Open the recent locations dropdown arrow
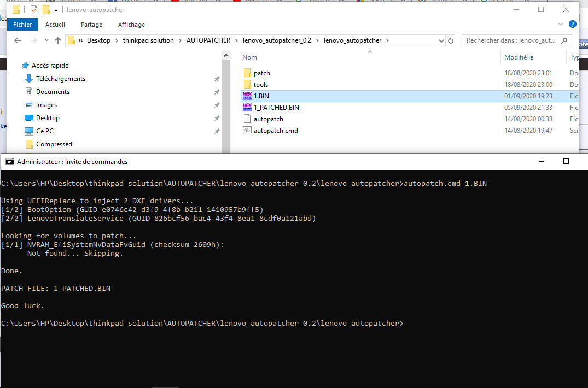Viewport: 588px width, 388px height. [x=46, y=40]
